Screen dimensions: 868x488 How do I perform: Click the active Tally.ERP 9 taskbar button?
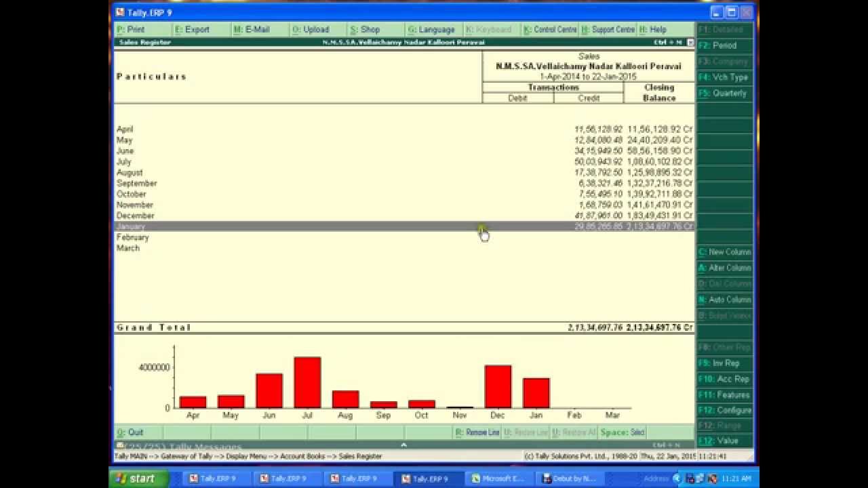tap(429, 479)
